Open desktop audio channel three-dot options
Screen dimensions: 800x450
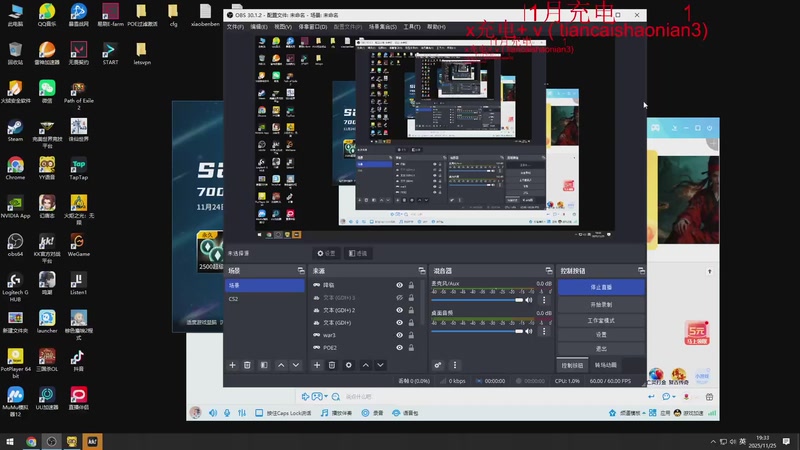click(x=544, y=331)
